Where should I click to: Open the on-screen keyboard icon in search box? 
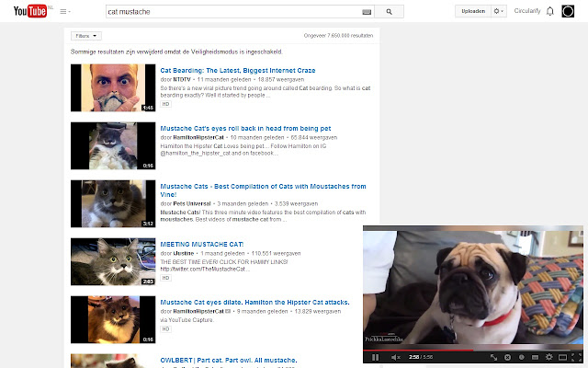coord(367,12)
